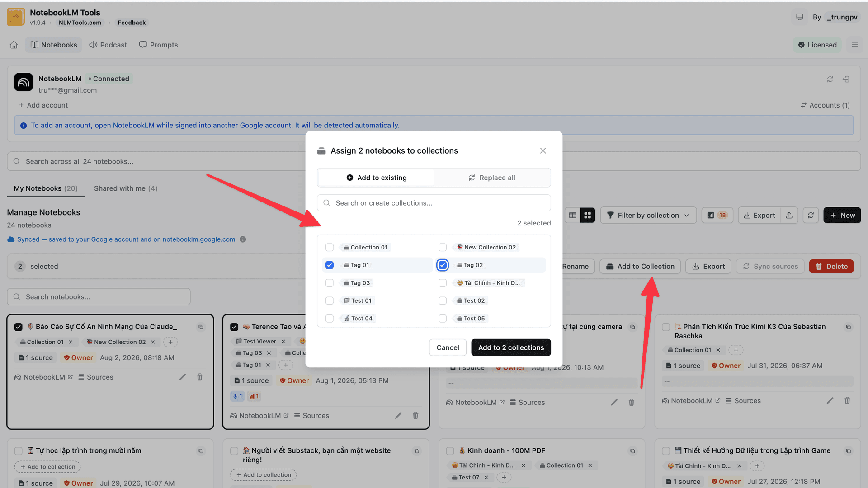Cancel the assign dialog
The image size is (868, 488).
[448, 347]
